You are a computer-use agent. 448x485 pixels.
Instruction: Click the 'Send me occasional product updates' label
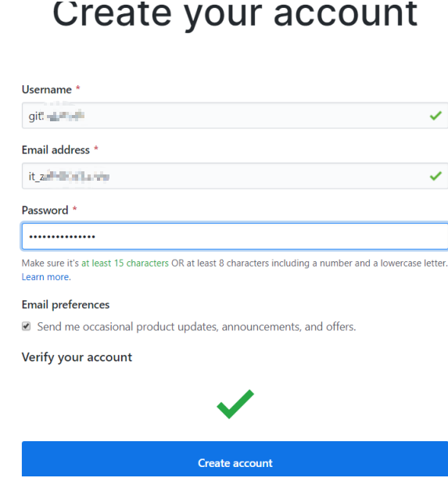[197, 327]
